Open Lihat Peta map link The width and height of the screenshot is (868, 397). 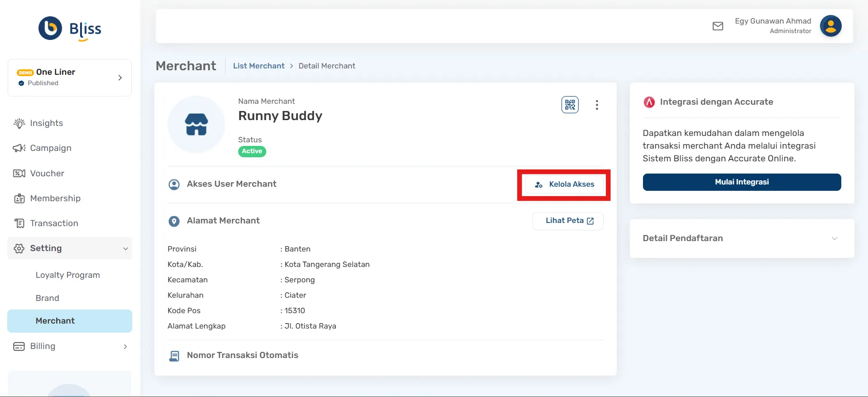coord(568,221)
